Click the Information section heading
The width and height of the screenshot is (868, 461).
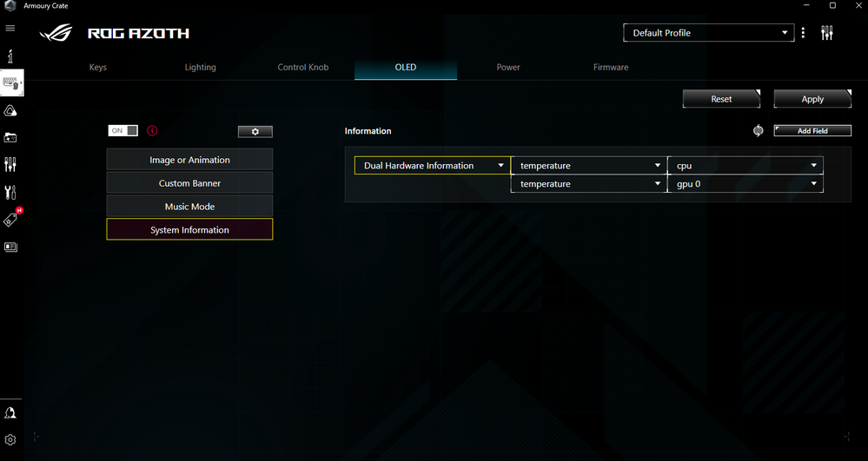[368, 131]
